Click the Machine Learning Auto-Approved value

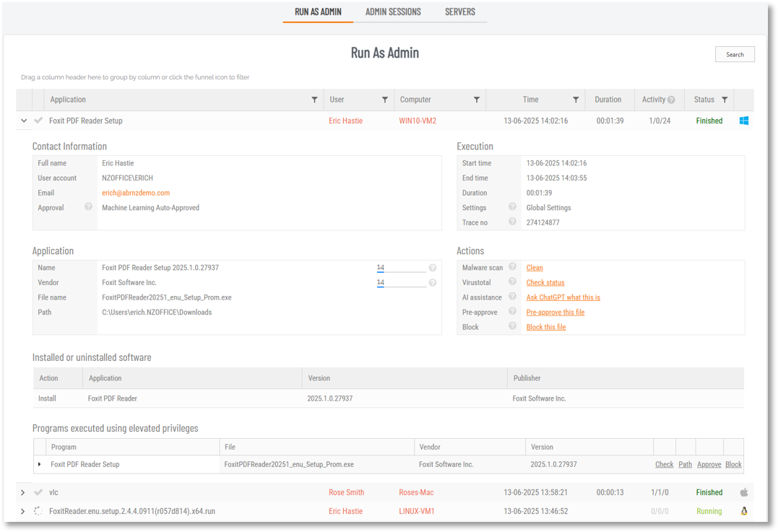click(x=151, y=208)
